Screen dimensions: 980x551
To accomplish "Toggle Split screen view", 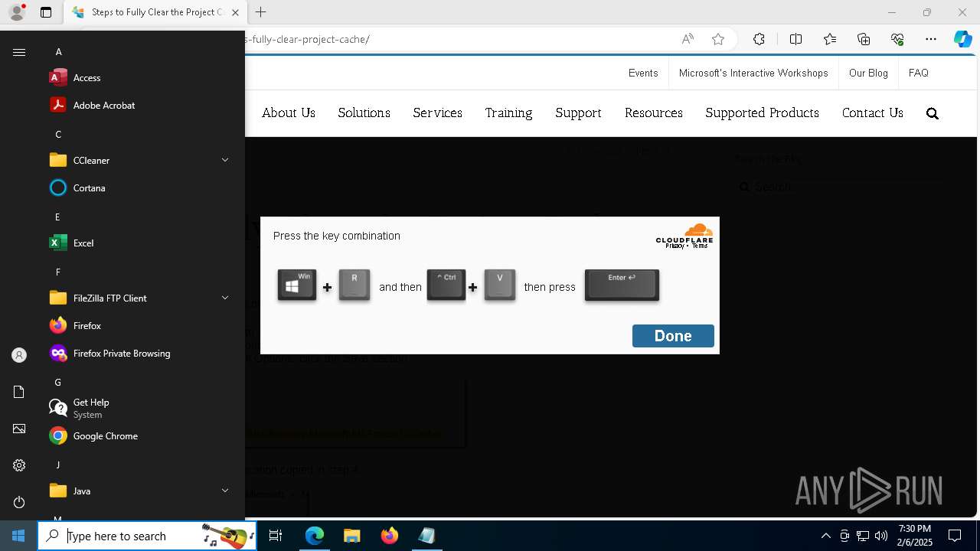I will point(795,39).
